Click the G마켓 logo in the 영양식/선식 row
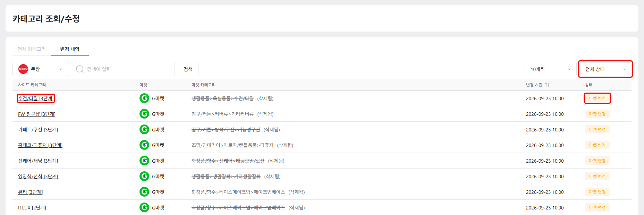 coord(144,176)
